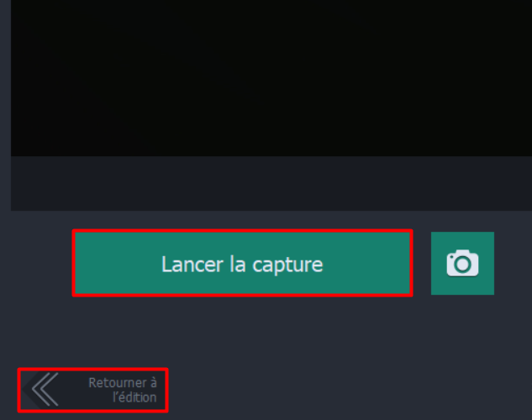
Task: Click the word l'édition in the return button
Action: pos(134,397)
